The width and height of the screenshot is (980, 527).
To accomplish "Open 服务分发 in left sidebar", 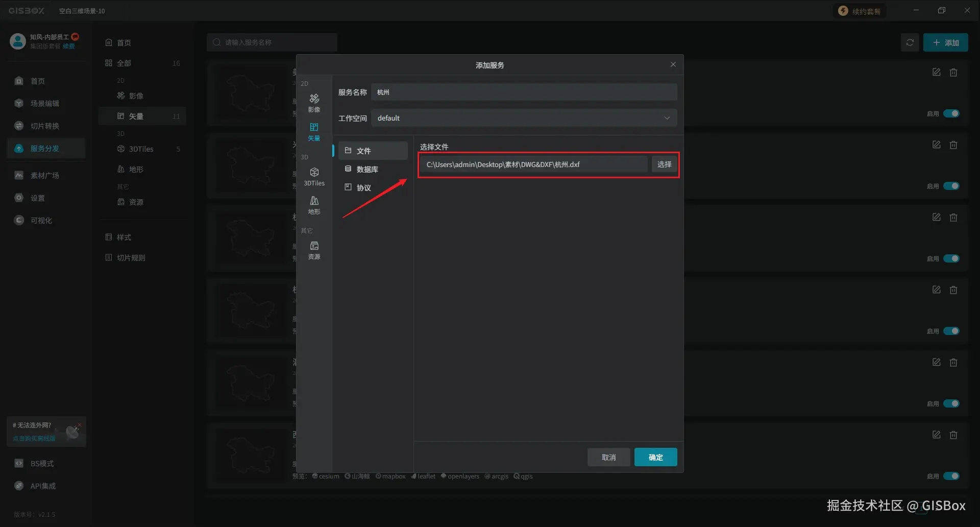I will point(46,149).
